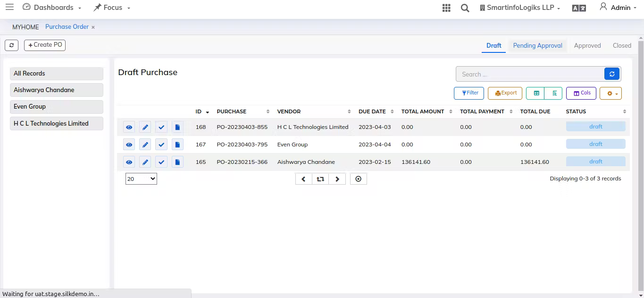This screenshot has height=298, width=644.
Task: Click the language translate icon
Action: click(579, 8)
